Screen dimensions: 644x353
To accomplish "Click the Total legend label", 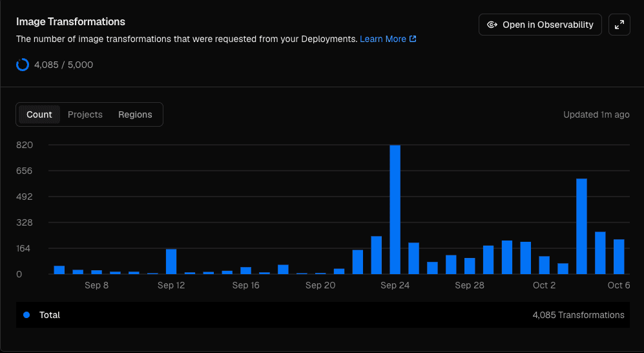I will click(50, 315).
